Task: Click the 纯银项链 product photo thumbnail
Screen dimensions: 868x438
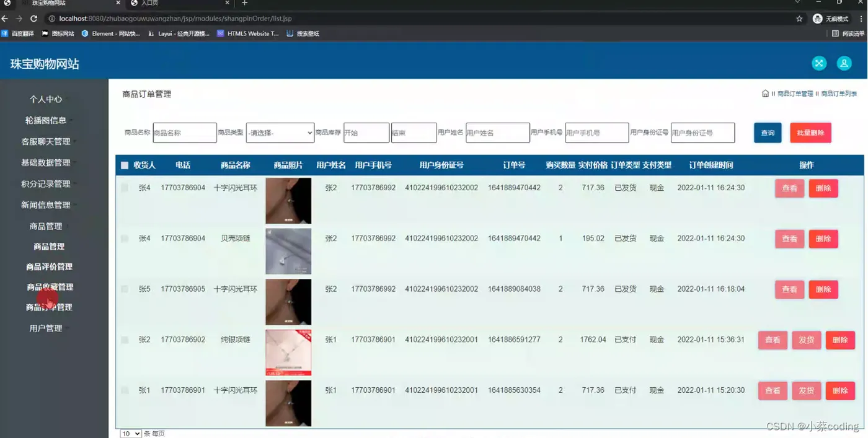Action: (288, 353)
